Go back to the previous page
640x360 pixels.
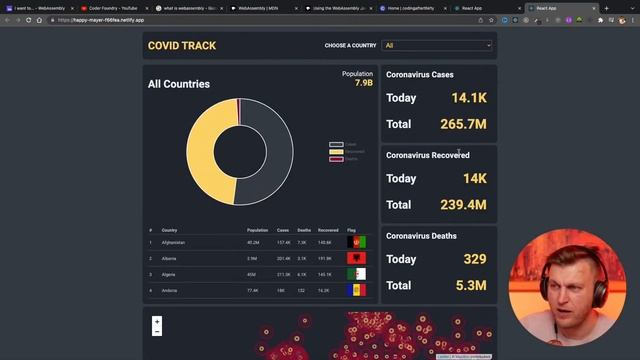pos(7,20)
